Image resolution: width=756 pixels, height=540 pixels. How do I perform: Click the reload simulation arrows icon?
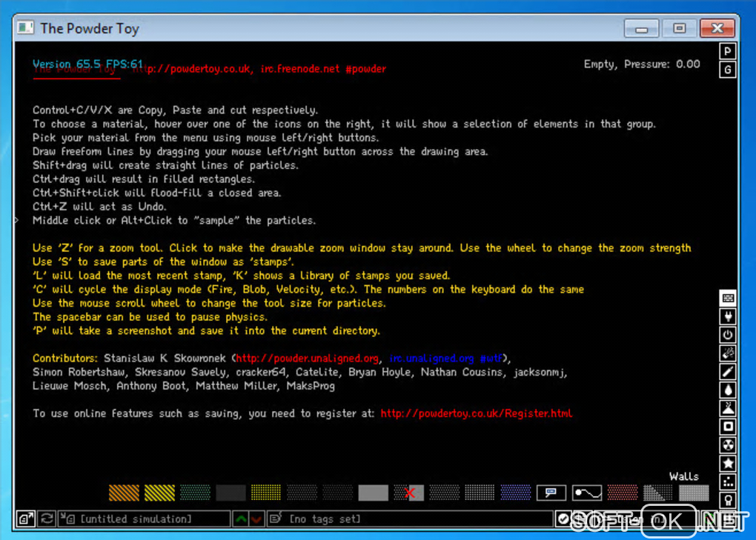tap(47, 519)
